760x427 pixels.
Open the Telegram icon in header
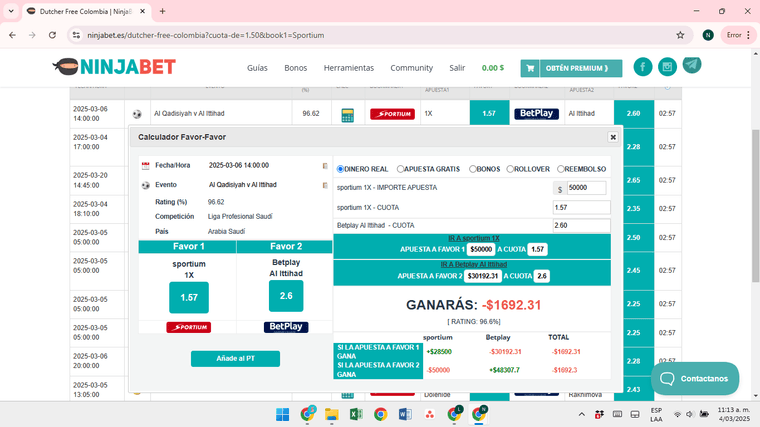coord(692,65)
